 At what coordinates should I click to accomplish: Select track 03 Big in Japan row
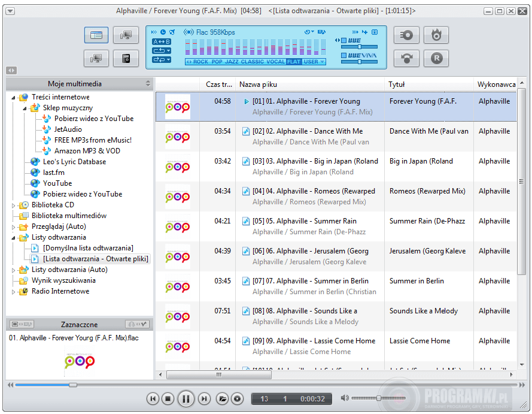[336, 167]
